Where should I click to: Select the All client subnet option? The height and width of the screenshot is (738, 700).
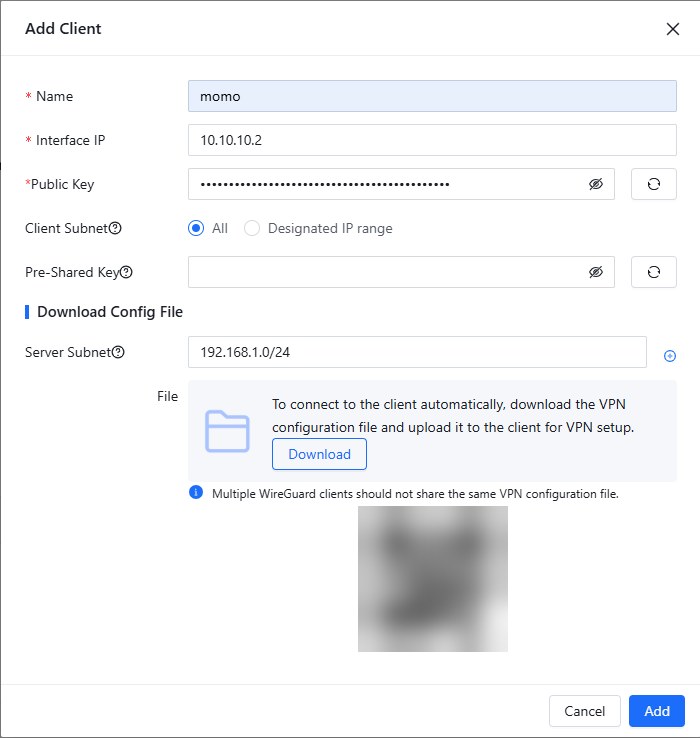(196, 228)
